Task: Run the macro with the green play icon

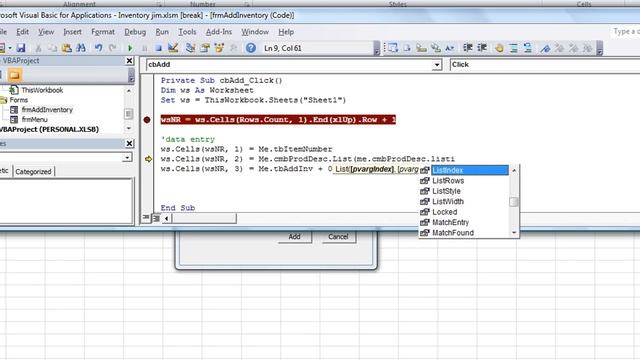Action: pyautogui.click(x=130, y=48)
